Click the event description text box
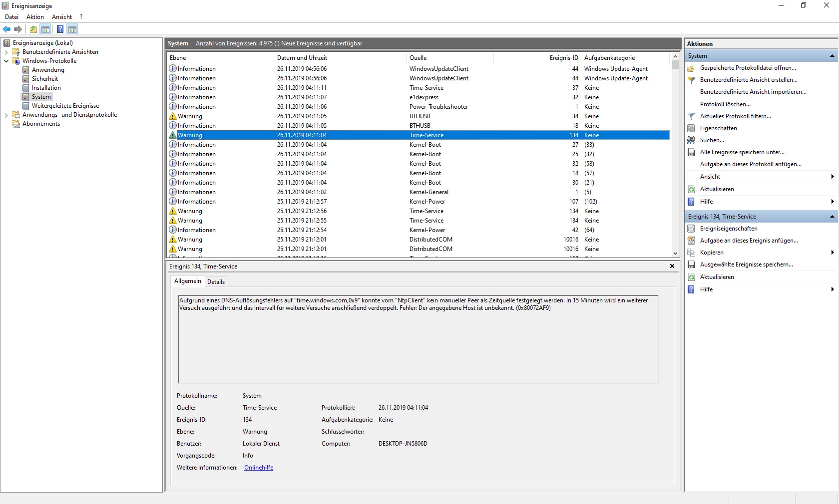This screenshot has width=839, height=504. click(x=418, y=339)
